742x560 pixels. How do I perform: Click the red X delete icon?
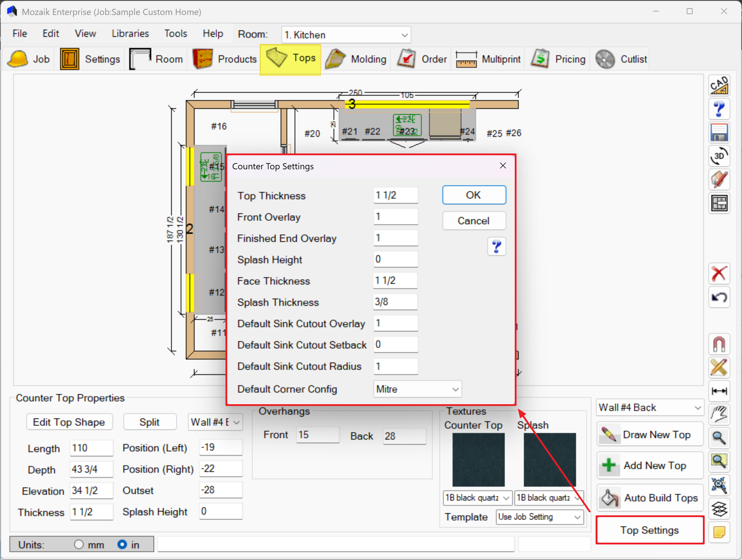719,274
